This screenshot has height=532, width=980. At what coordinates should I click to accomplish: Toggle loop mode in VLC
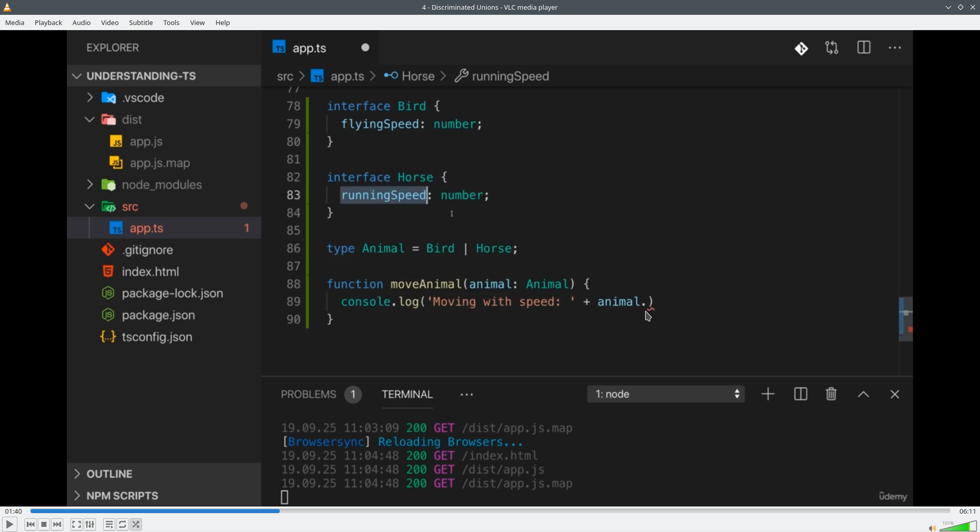[122, 524]
